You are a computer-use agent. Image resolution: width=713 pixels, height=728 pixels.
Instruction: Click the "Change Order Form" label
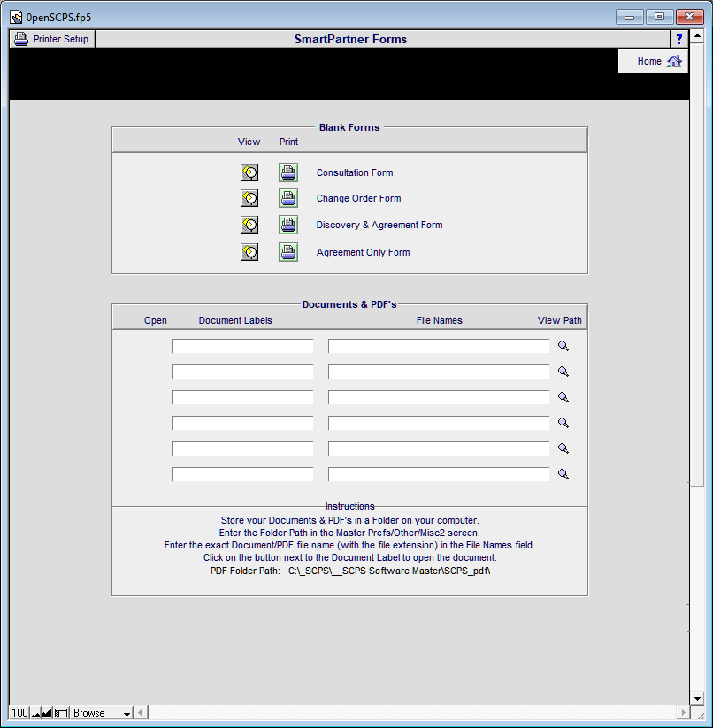click(359, 198)
